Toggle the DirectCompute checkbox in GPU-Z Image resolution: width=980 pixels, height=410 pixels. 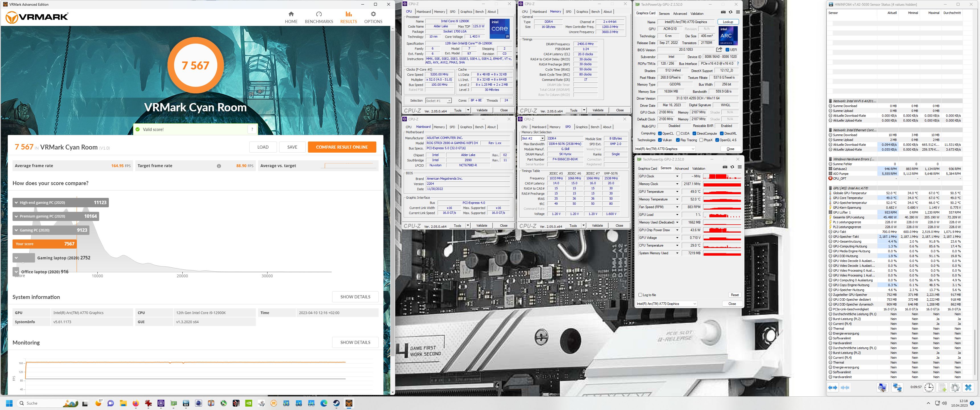tap(694, 134)
